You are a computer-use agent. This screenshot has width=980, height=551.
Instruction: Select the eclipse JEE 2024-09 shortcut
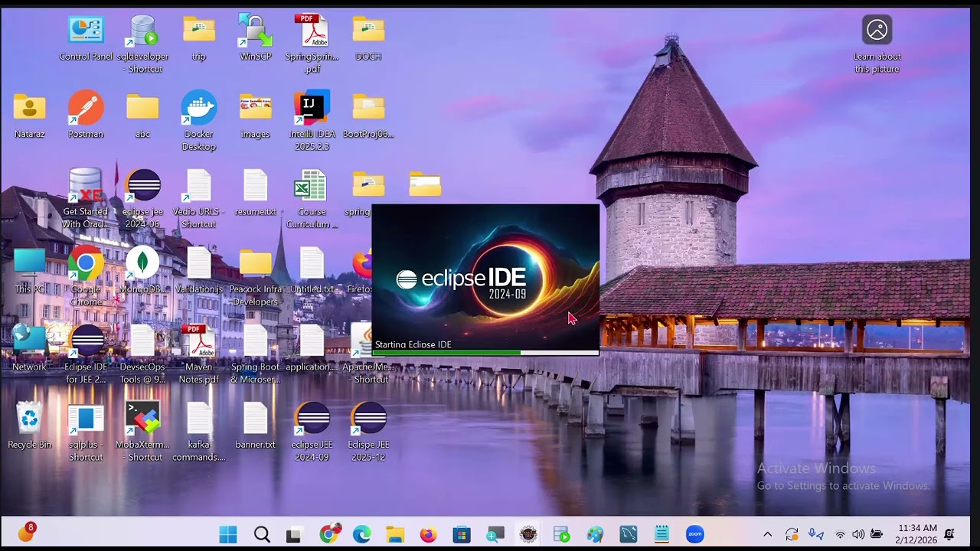coord(312,432)
